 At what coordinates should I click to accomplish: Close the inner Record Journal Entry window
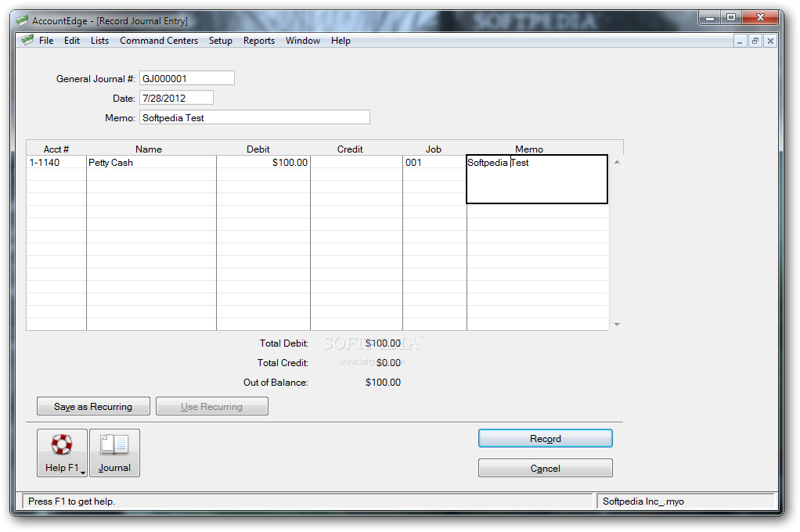pyautogui.click(x=770, y=41)
